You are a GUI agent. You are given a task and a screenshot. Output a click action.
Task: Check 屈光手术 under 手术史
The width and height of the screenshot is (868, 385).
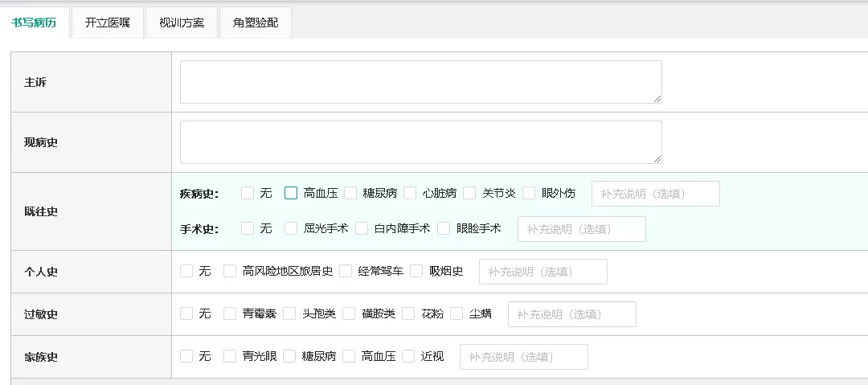coord(291,228)
